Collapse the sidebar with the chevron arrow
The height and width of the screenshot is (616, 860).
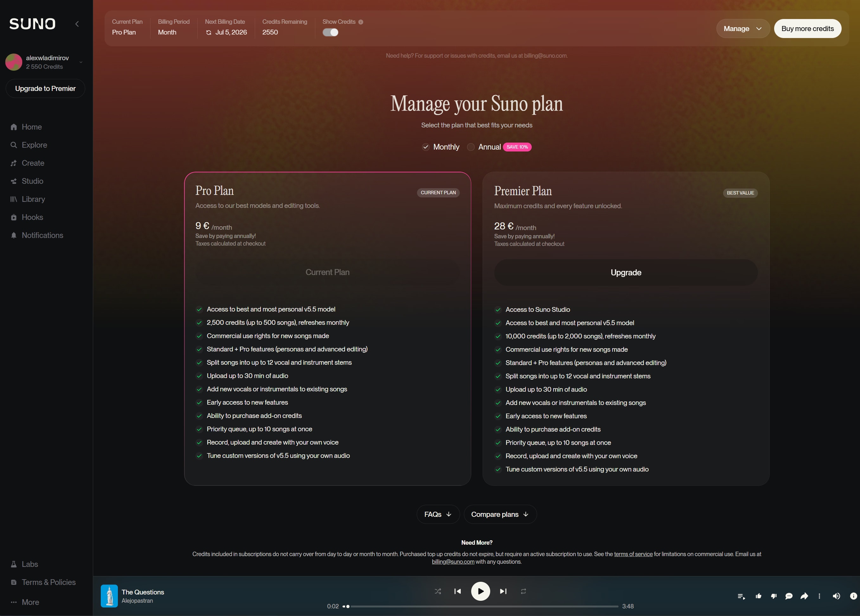[x=77, y=24]
